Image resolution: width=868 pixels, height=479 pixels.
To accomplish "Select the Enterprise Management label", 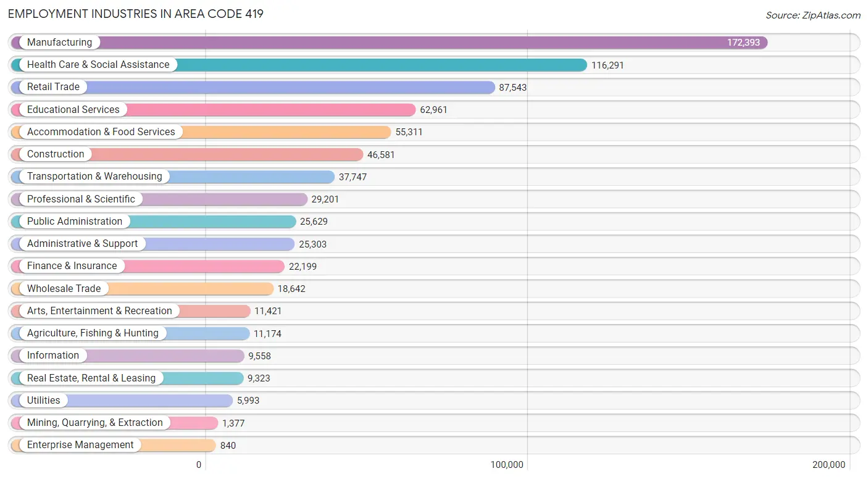I will pyautogui.click(x=80, y=444).
